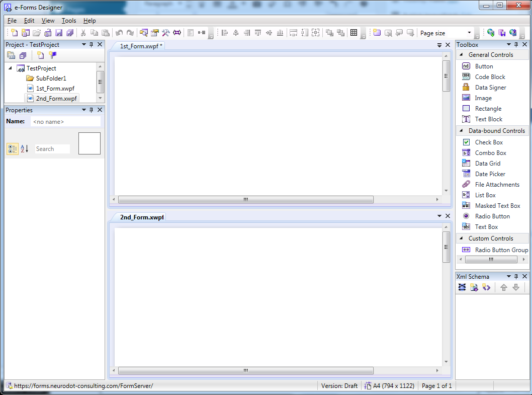Click the New form toolbar icon
Image resolution: width=532 pixels, height=395 pixels.
(14, 33)
